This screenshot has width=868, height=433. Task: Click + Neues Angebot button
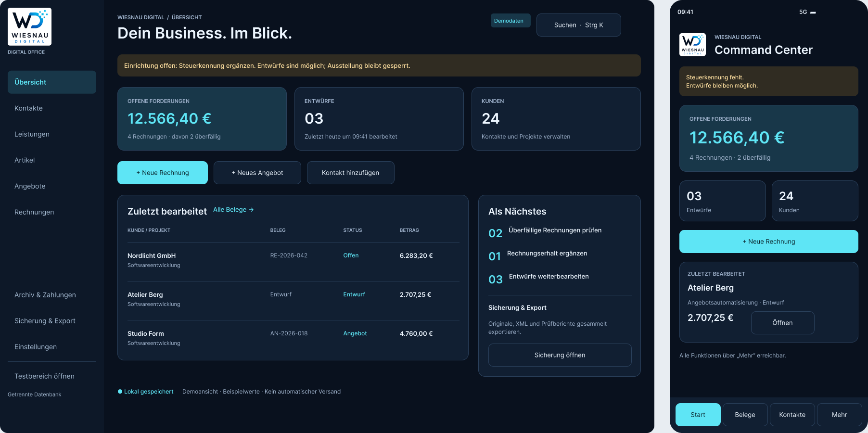(257, 173)
